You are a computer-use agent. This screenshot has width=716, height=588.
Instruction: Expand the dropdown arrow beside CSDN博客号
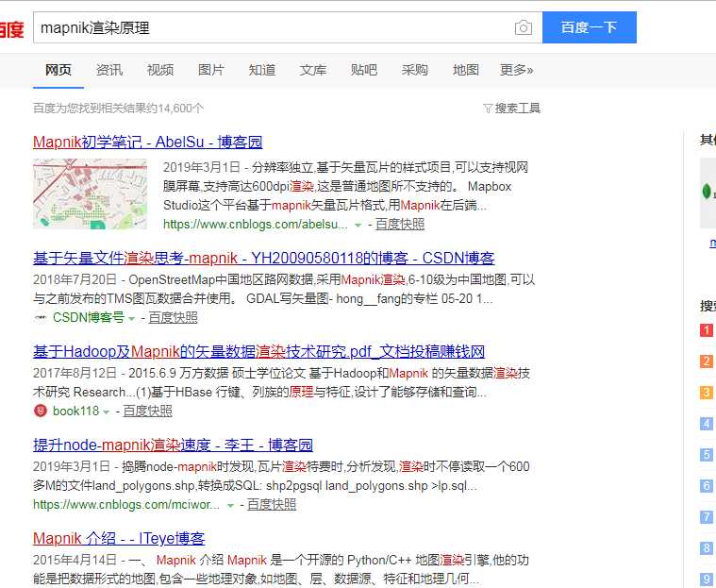click(x=131, y=318)
